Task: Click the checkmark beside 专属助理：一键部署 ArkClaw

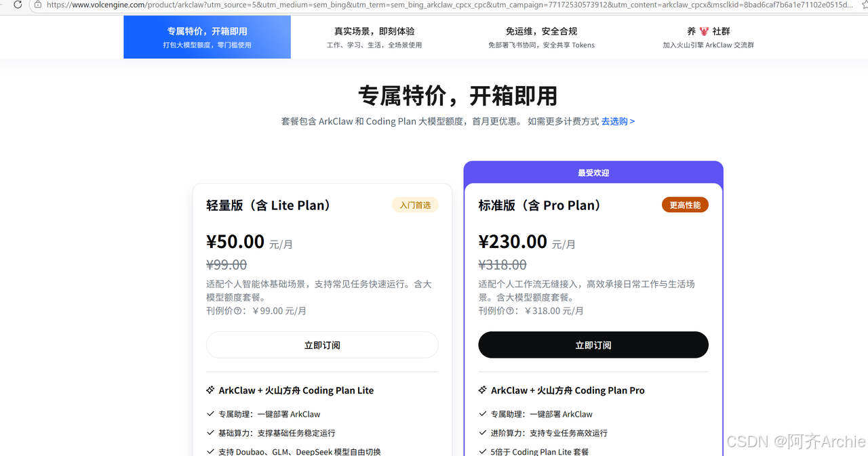Action: point(210,414)
